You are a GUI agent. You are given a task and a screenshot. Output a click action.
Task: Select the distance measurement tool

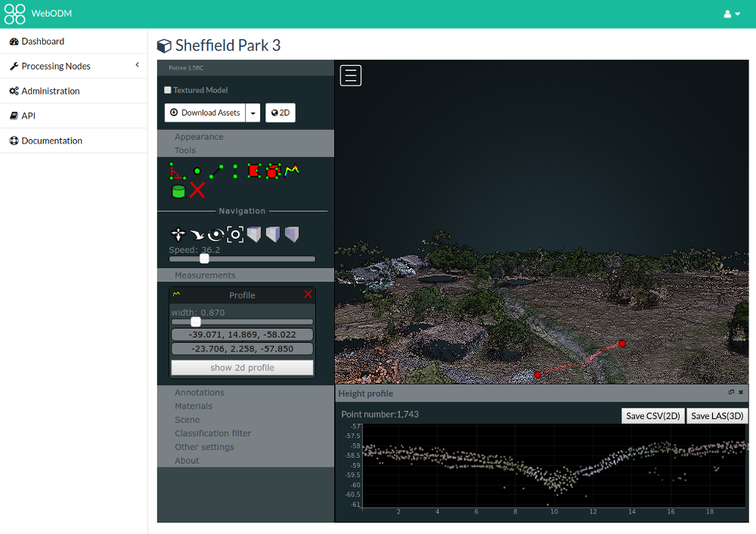pyautogui.click(x=216, y=171)
